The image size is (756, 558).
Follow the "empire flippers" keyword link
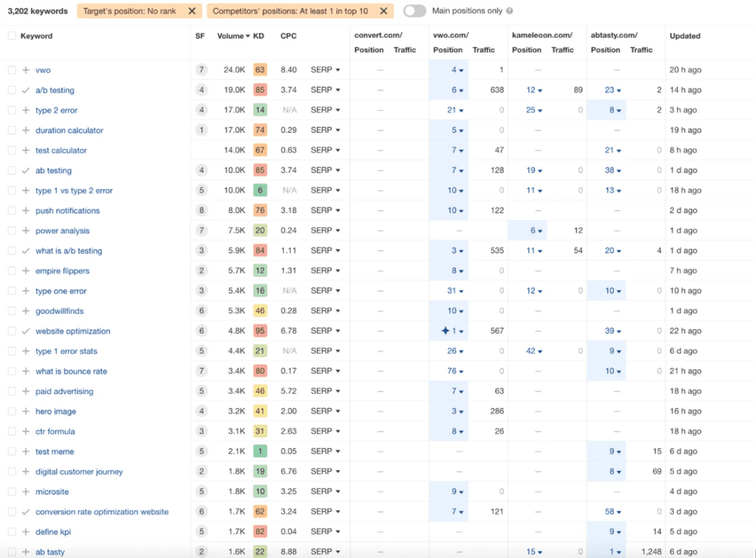pos(62,271)
